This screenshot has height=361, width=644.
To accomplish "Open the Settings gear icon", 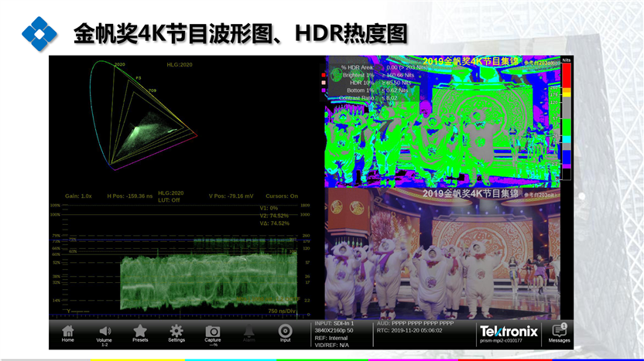I will point(176,332).
